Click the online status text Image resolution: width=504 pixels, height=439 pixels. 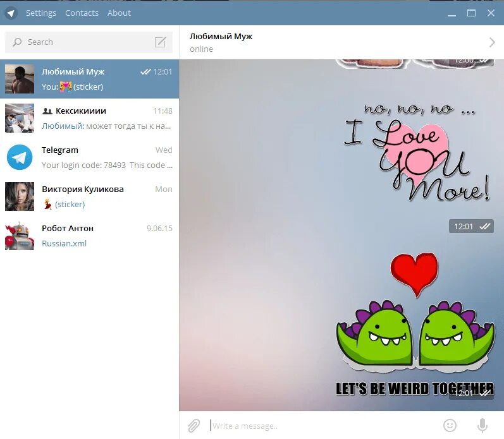click(201, 49)
